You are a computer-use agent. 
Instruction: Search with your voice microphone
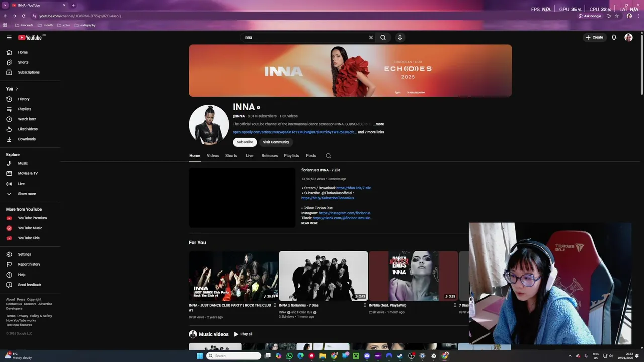[400, 37]
